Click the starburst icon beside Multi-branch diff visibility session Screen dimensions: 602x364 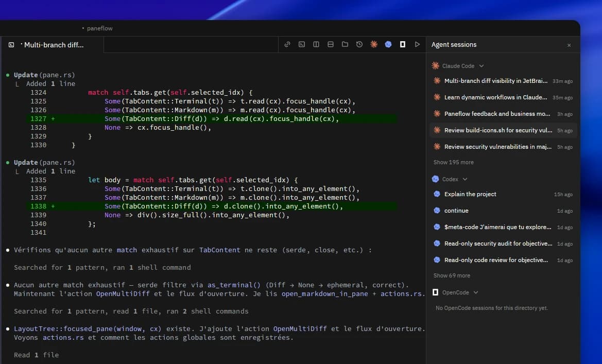tap(437, 81)
